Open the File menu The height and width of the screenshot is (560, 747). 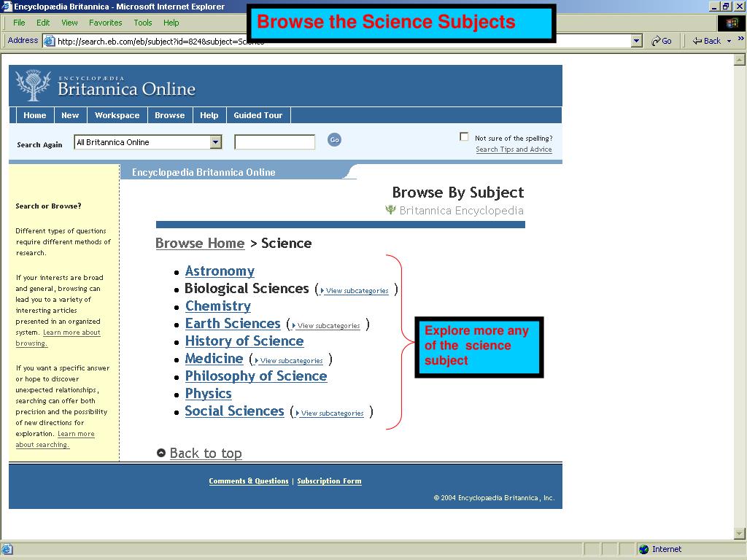click(x=19, y=23)
